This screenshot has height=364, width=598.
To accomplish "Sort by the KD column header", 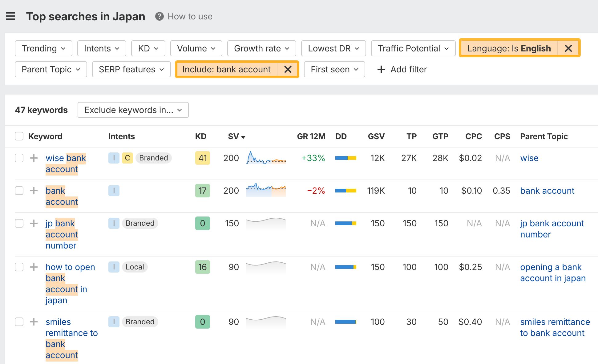I will point(200,136).
